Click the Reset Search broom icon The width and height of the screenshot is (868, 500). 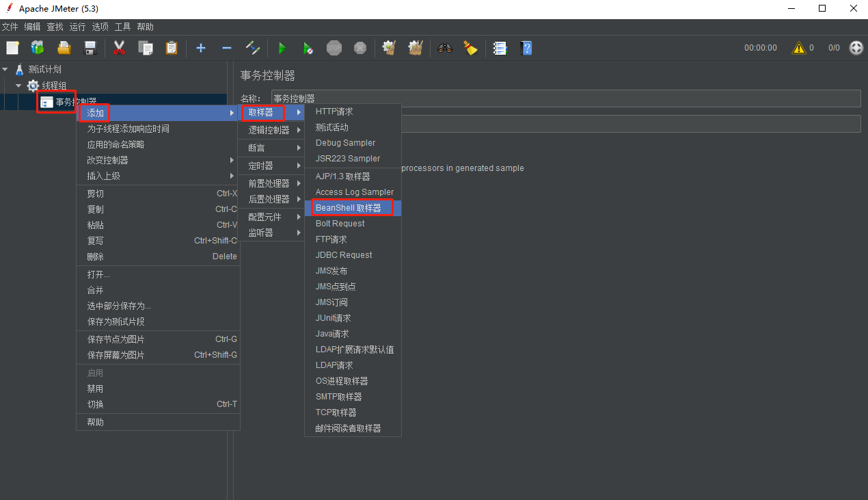(x=470, y=48)
